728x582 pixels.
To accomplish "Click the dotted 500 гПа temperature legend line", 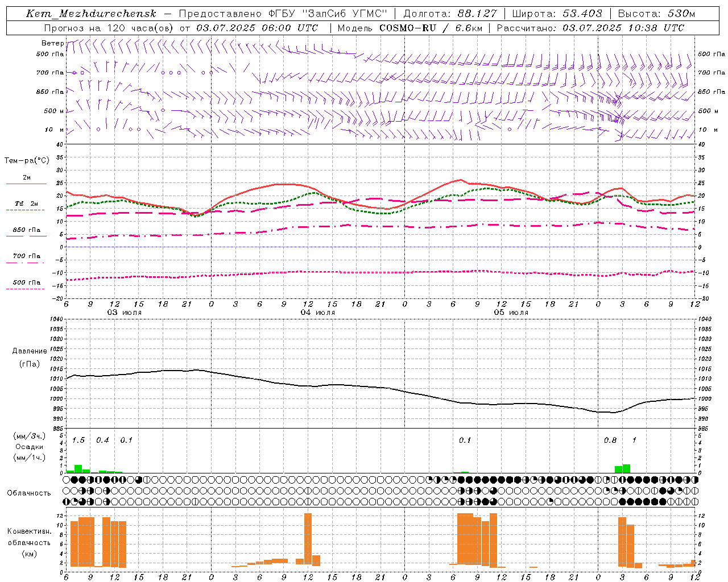I will tap(25, 289).
